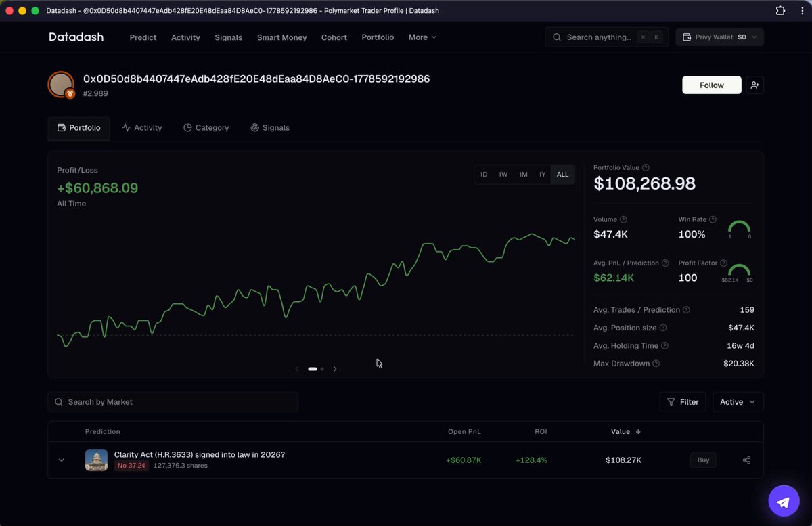This screenshot has height=526, width=812.
Task: Click the Buy button for Clarity Act
Action: click(703, 460)
